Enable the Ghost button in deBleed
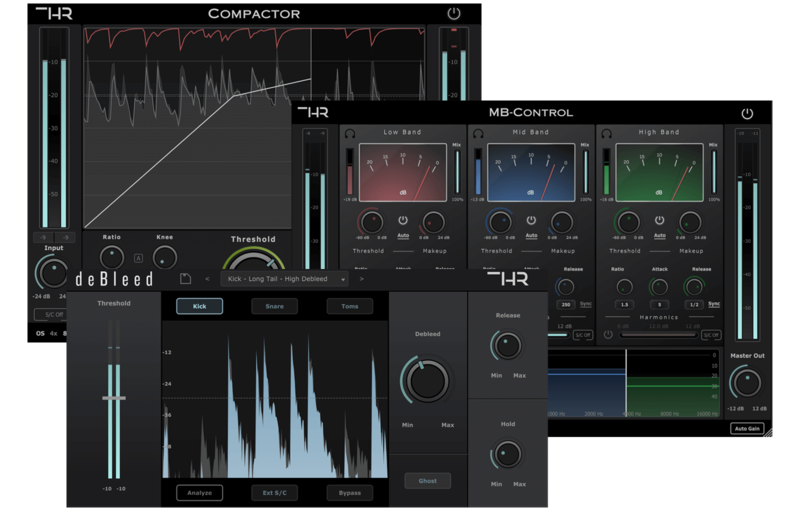Screen dimensions: 800x511 (x=427, y=481)
